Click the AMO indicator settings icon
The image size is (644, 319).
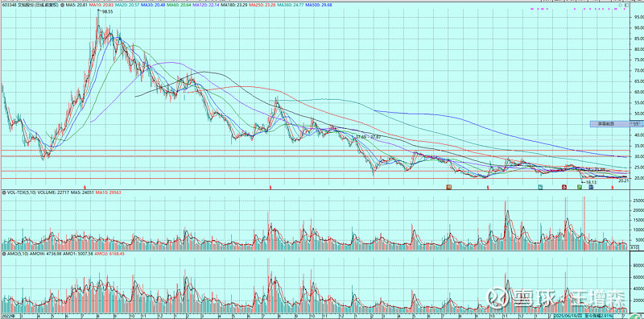[4, 254]
